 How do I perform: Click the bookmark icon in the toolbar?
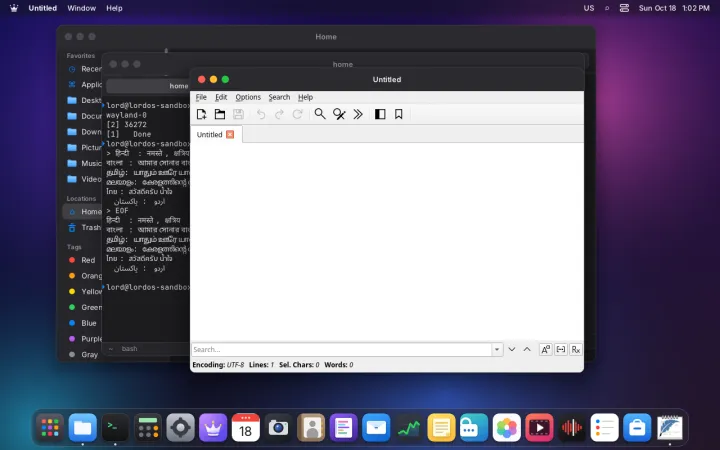(x=399, y=114)
